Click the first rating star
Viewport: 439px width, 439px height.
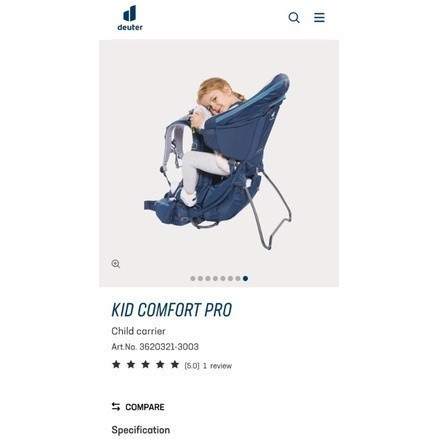click(x=116, y=364)
